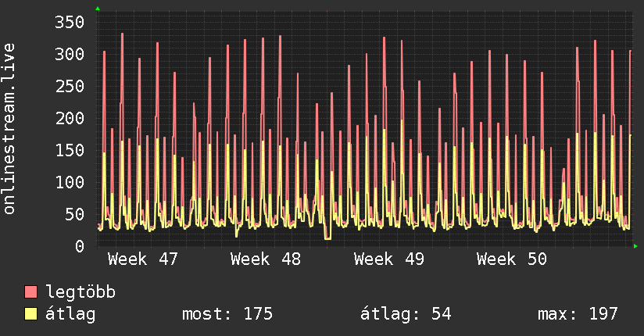Screen dimensions: 644x336
Task: Click the Week 47 axis label
Action: (143, 259)
